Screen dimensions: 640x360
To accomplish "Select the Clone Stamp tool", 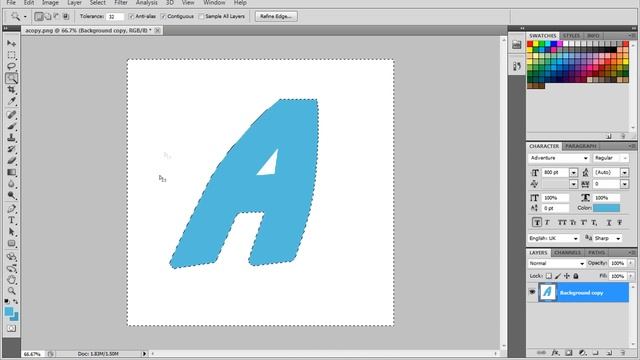I will pyautogui.click(x=11, y=138).
